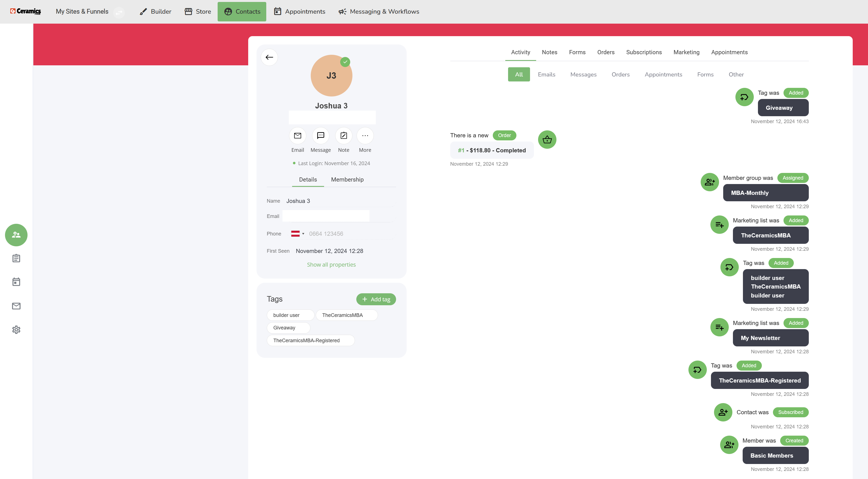The image size is (868, 479).
Task: Edit the Name field Joshua 3
Action: [339, 201]
